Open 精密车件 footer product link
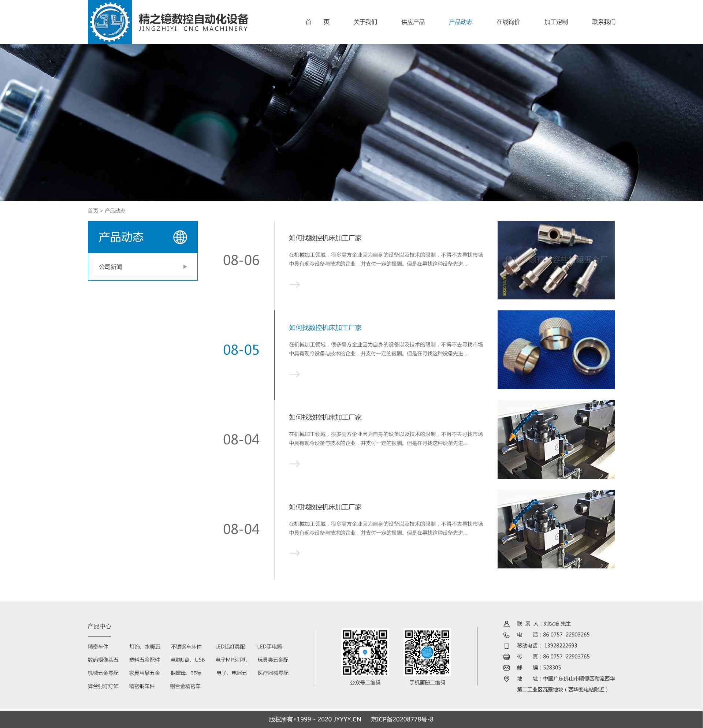 pos(98,647)
